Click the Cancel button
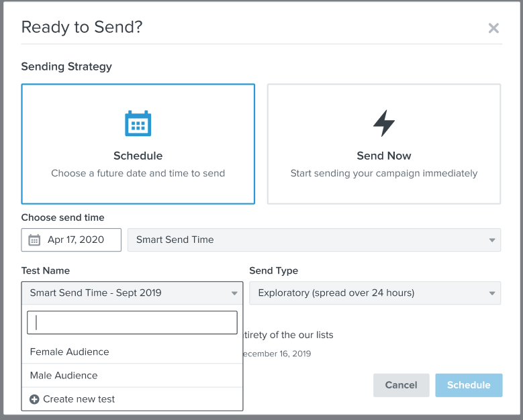 click(401, 385)
